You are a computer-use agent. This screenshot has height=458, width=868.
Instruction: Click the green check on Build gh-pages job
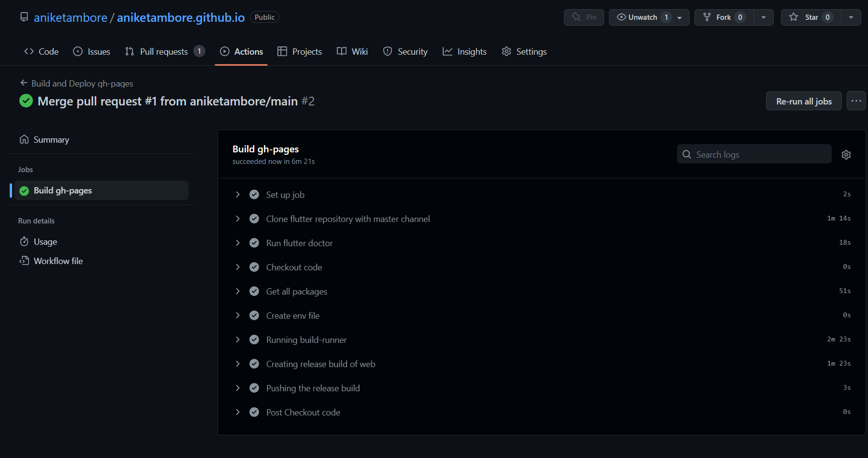pos(24,191)
